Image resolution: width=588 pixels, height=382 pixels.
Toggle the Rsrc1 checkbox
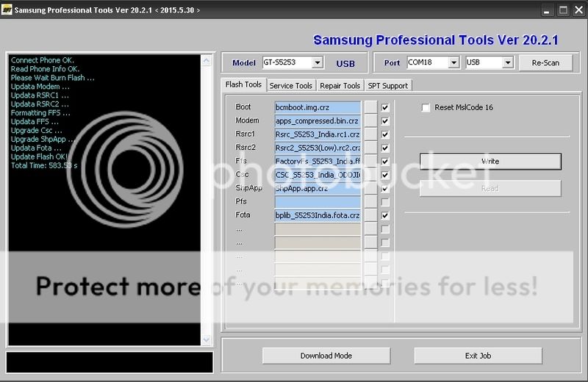pos(384,134)
